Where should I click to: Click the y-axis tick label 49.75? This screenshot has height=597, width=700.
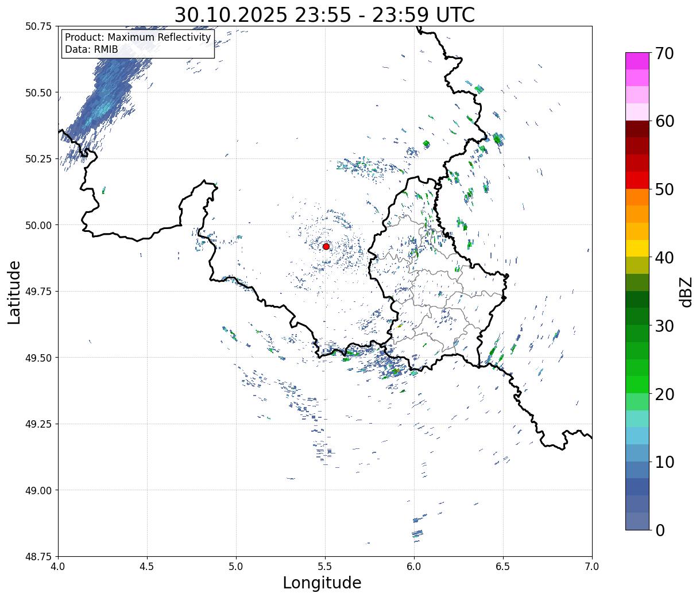pyautogui.click(x=38, y=292)
